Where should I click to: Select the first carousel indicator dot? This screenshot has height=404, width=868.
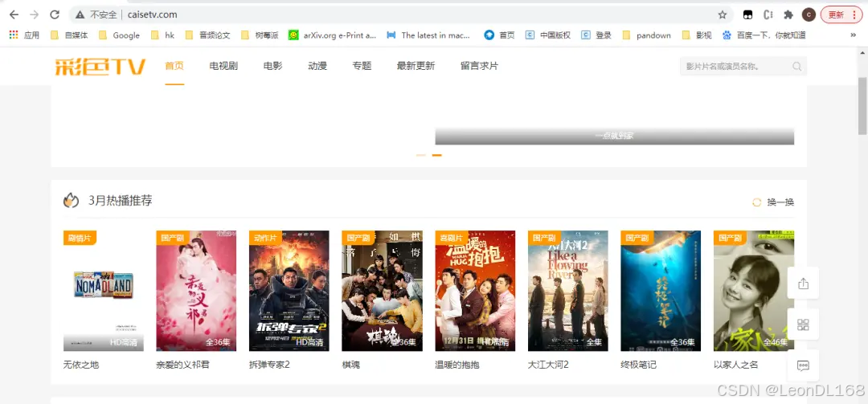coord(421,155)
